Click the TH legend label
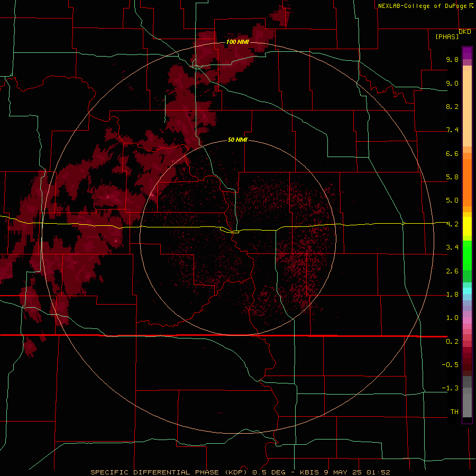 [x=454, y=412]
